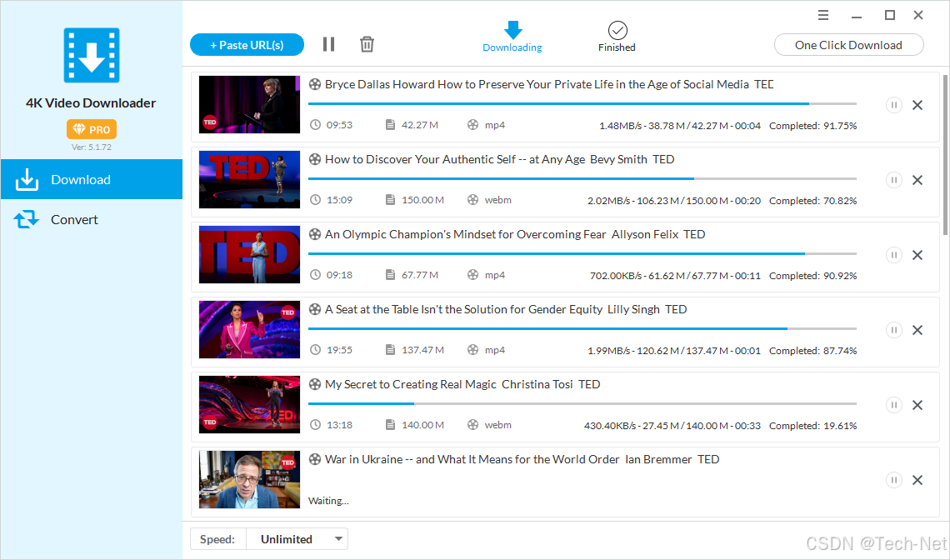Click the file size icon beside 150.00 M
Screen dimensions: 950x560
390,200
